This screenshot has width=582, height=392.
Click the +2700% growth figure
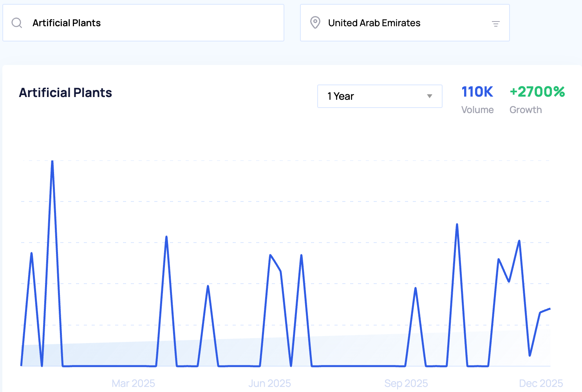click(x=537, y=92)
